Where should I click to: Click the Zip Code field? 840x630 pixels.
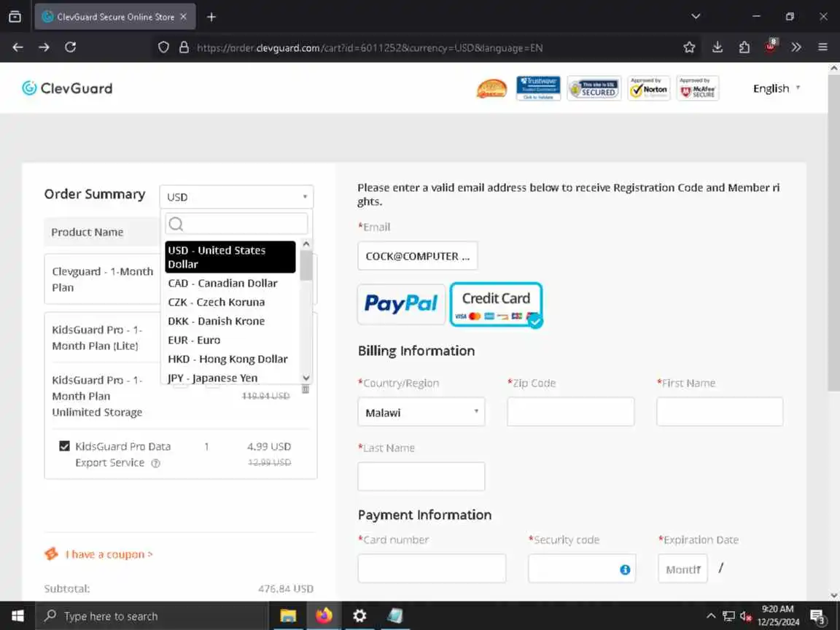570,412
